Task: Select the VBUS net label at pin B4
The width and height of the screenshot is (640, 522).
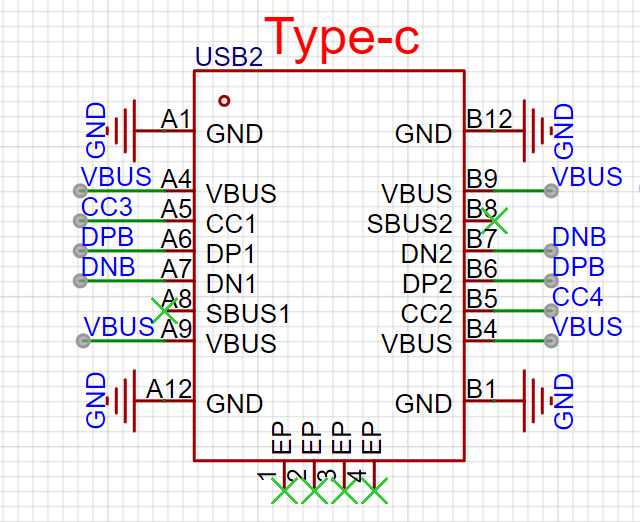Action: click(587, 327)
